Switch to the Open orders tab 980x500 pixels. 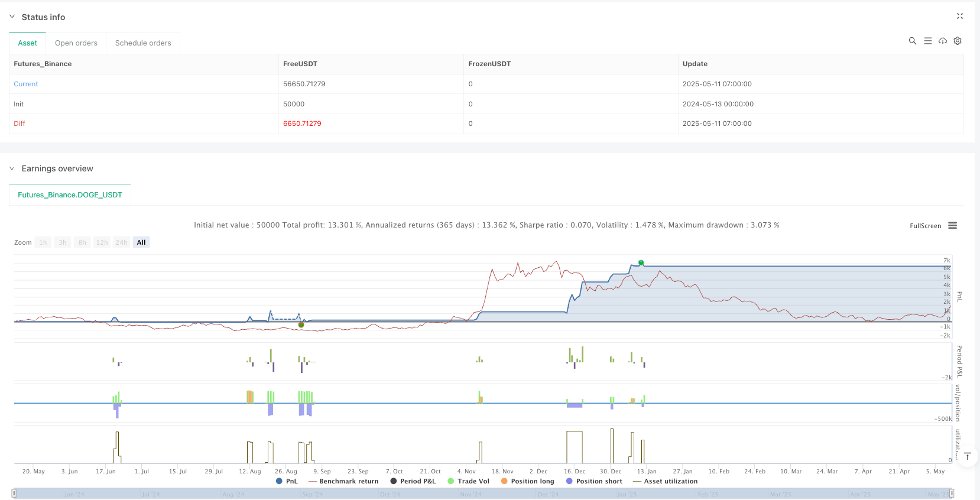click(76, 43)
